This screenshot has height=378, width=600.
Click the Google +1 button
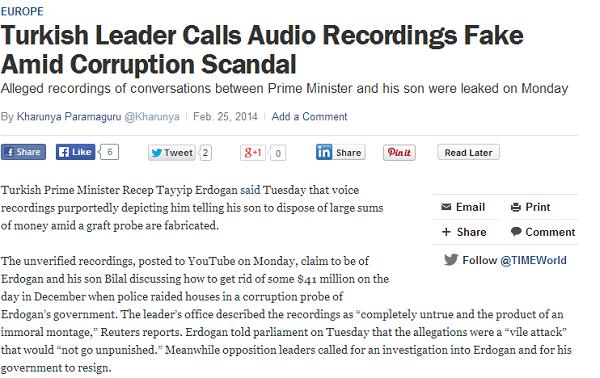pos(253,153)
